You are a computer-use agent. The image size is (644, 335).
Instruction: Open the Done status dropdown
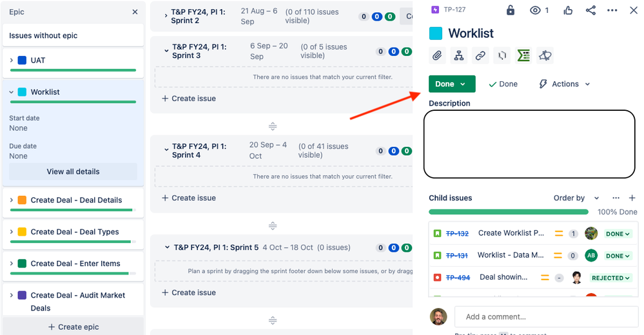[452, 84]
